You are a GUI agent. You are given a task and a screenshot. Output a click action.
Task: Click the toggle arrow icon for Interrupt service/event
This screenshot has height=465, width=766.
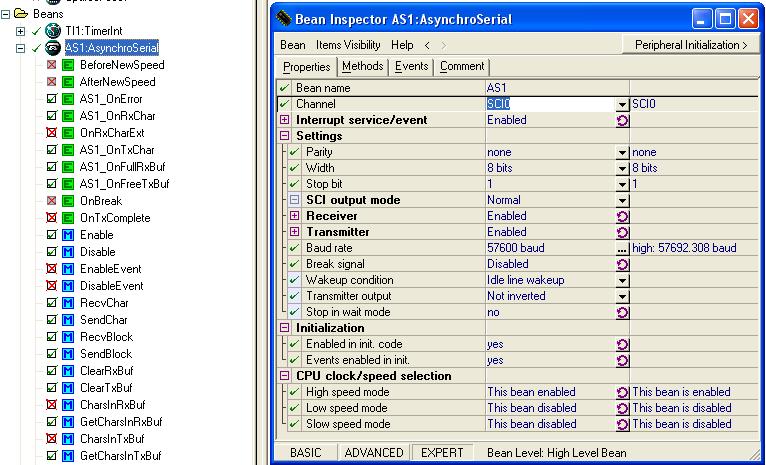(622, 120)
